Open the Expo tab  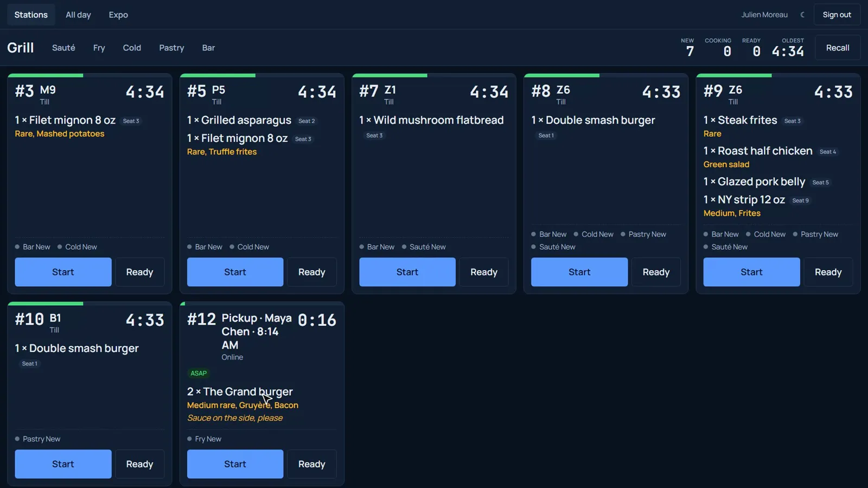click(118, 15)
